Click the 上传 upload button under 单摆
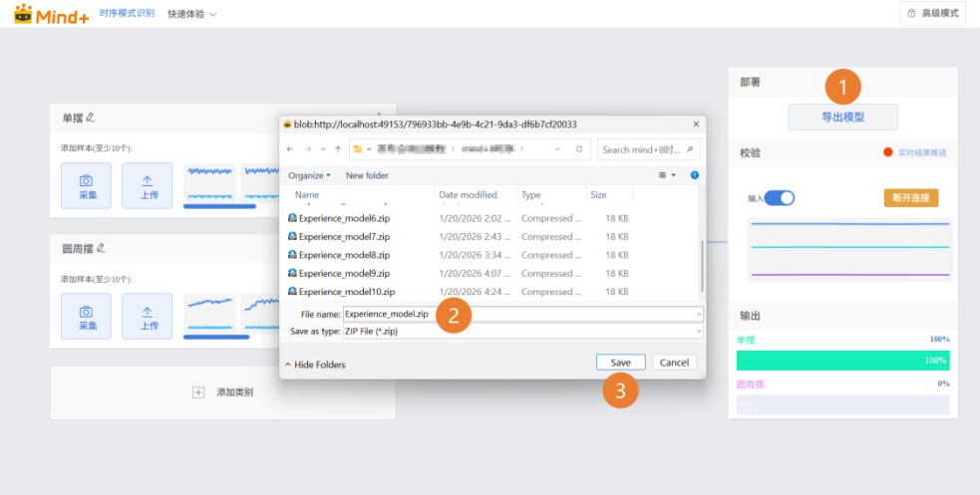Screen dimensions: 980x495 point(148,186)
